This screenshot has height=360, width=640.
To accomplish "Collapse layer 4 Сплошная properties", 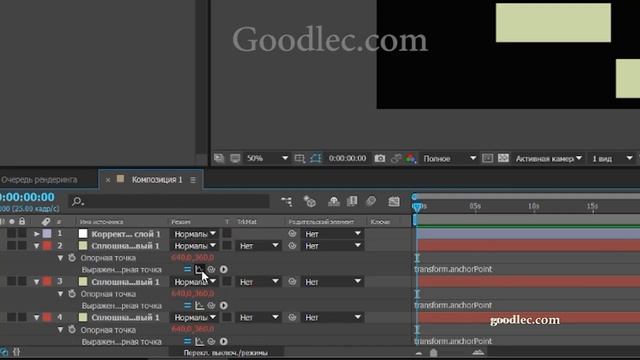I will pos(37,318).
